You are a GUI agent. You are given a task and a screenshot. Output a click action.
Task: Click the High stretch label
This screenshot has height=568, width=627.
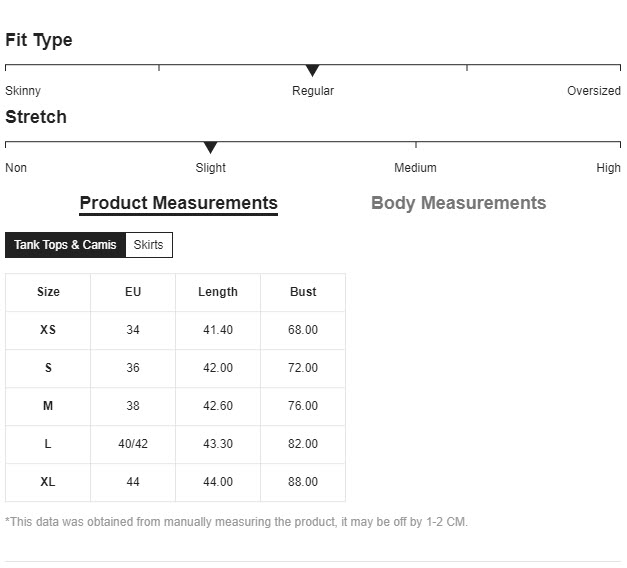tap(608, 168)
